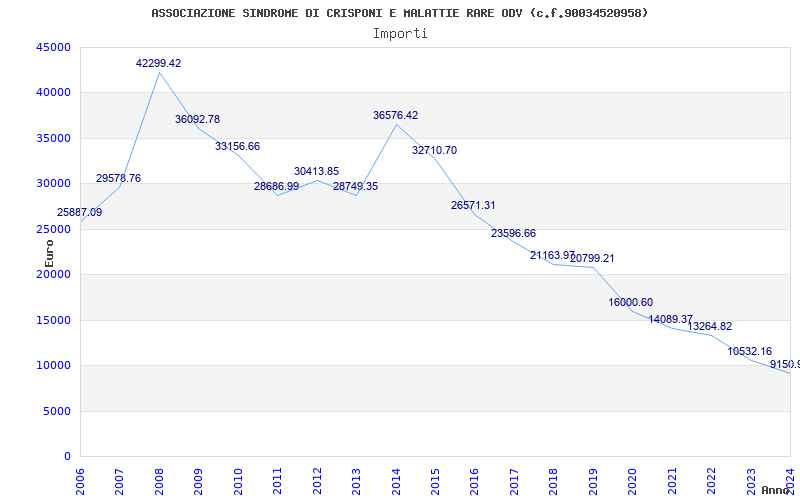
Task: Click the data label 36576.42
Action: [x=395, y=115]
